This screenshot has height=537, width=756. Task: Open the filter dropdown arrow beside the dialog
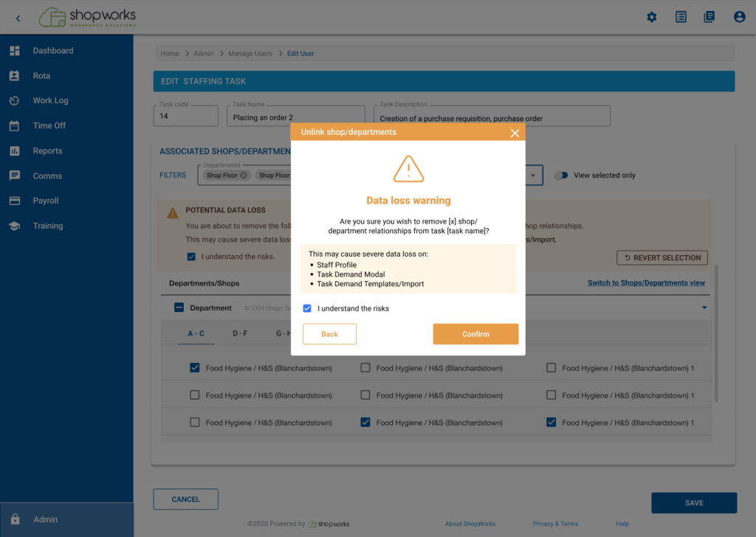click(x=533, y=176)
